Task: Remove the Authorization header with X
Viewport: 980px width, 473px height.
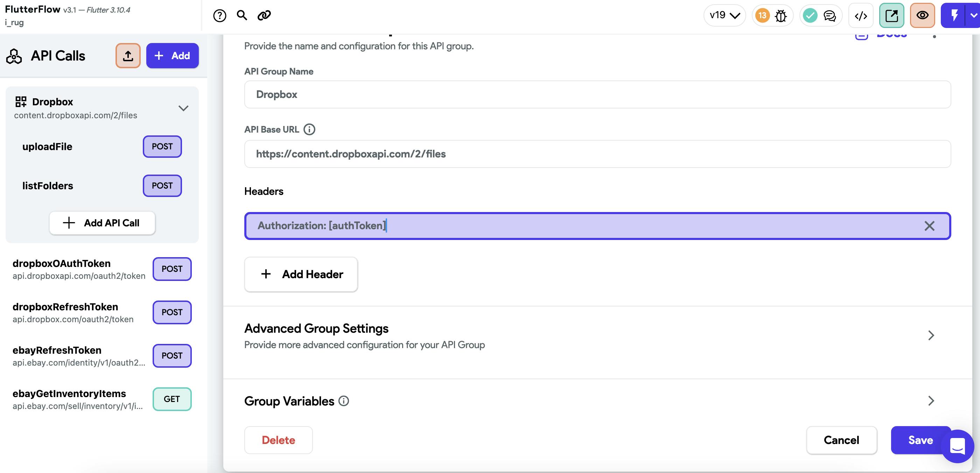Action: [929, 226]
